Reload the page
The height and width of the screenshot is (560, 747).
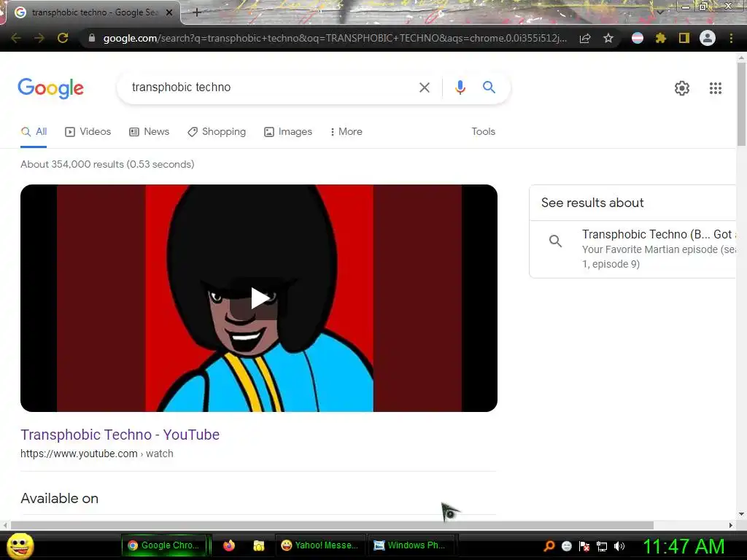pos(63,38)
